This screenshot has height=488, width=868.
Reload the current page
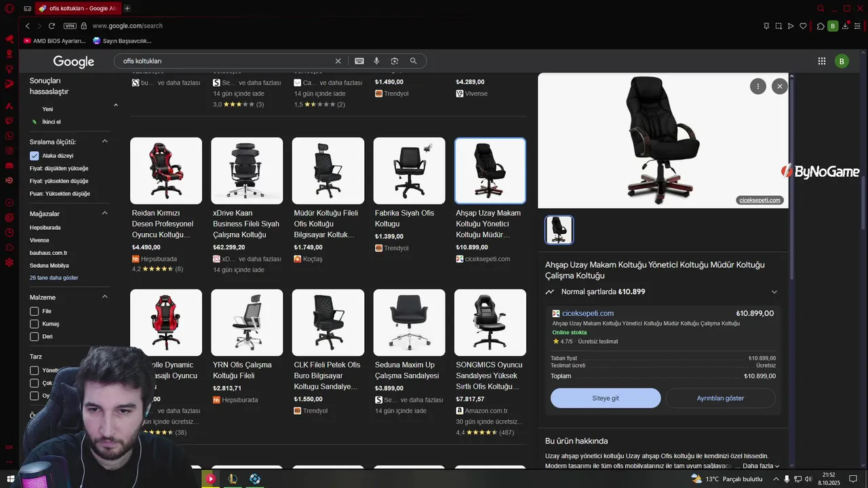52,26
